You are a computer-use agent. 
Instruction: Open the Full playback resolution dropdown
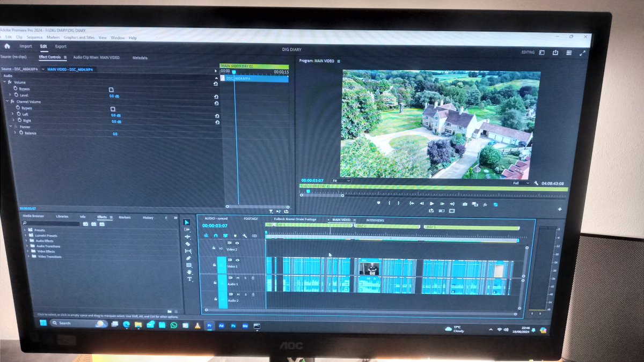(521, 183)
